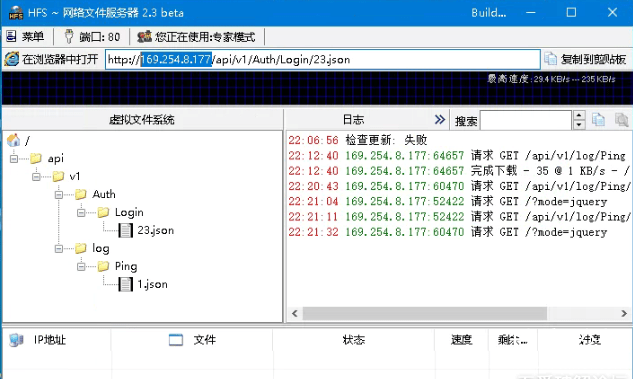Image resolution: width=633 pixels, height=379 pixels.
Task: Select the 1.json file icon
Action: coord(125,284)
